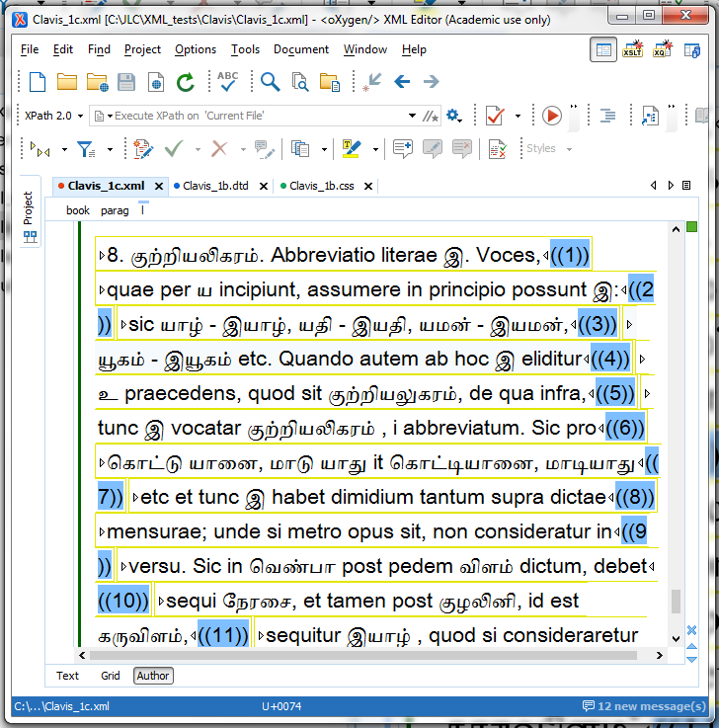
Task: Validate document with red checkmark icon
Action: click(x=495, y=116)
